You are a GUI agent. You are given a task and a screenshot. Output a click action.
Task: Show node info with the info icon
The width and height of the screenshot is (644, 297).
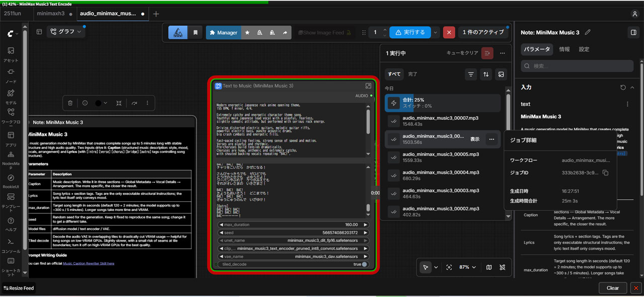[85, 103]
